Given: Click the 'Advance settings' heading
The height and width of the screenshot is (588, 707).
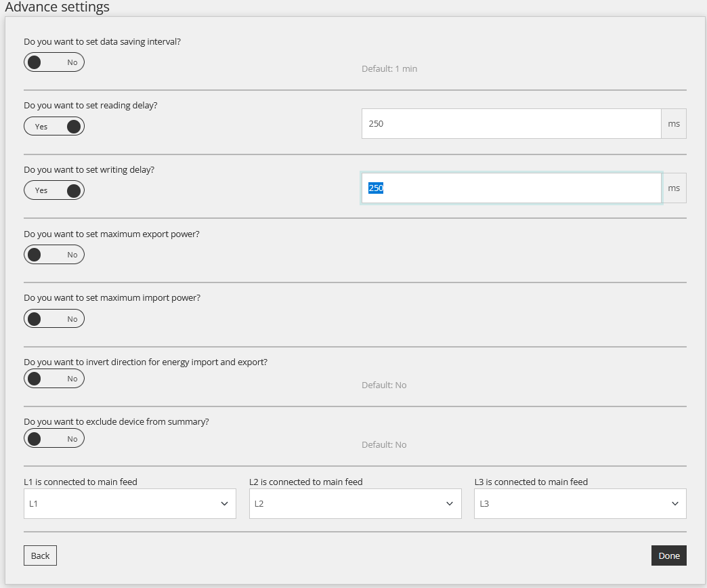Looking at the screenshot, I should [58, 7].
